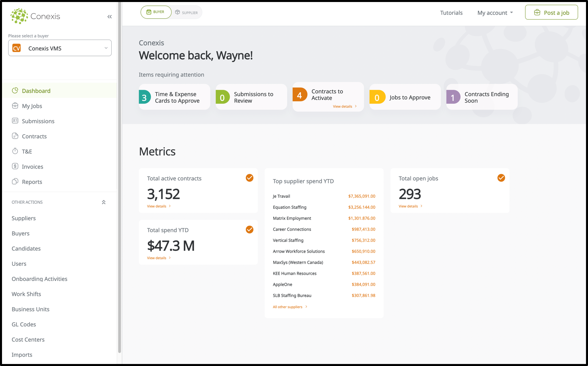
Task: Click the Submissions ID card icon
Action: tap(15, 121)
